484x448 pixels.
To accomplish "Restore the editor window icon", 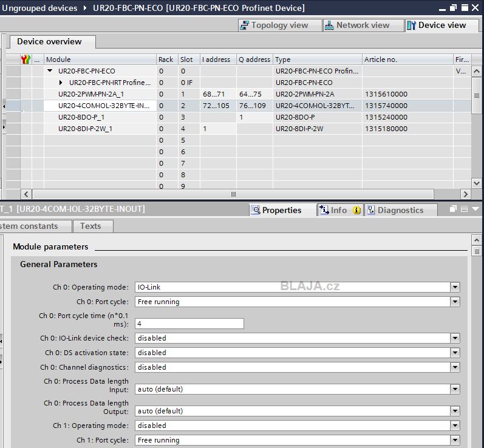I will click(453, 8).
